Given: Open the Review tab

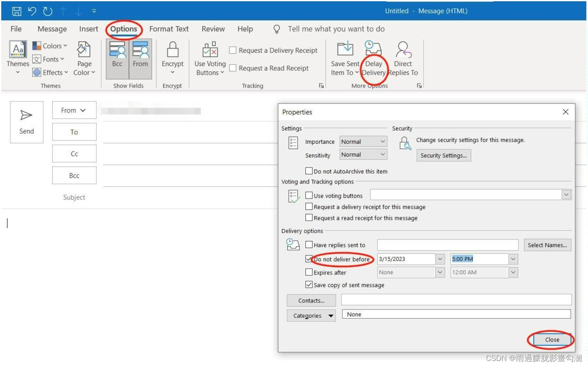Looking at the screenshot, I should click(x=213, y=29).
